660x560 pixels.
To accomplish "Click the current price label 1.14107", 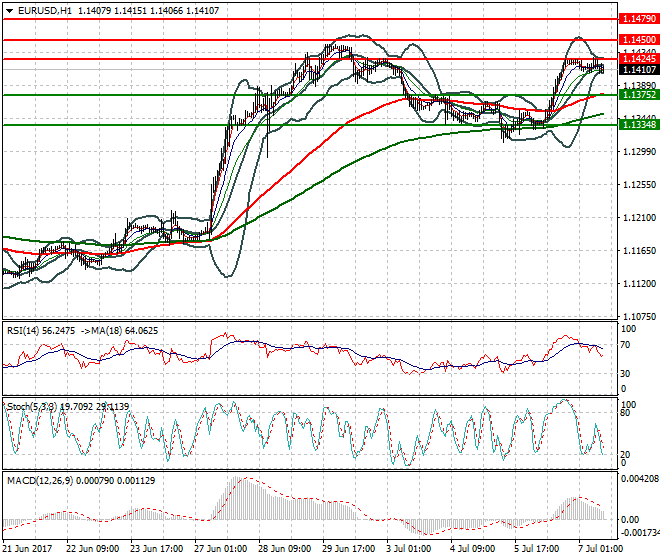I will coord(639,69).
